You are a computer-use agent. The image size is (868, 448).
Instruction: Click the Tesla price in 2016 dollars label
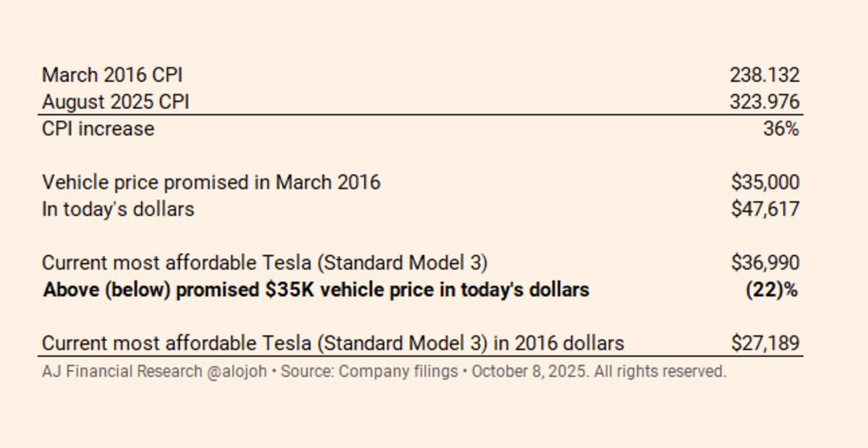tap(333, 343)
